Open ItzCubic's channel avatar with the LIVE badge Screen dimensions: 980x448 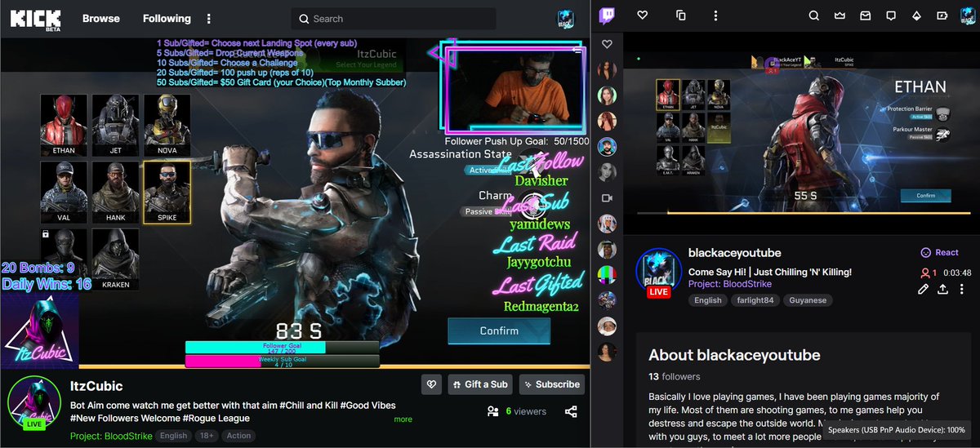(x=34, y=404)
